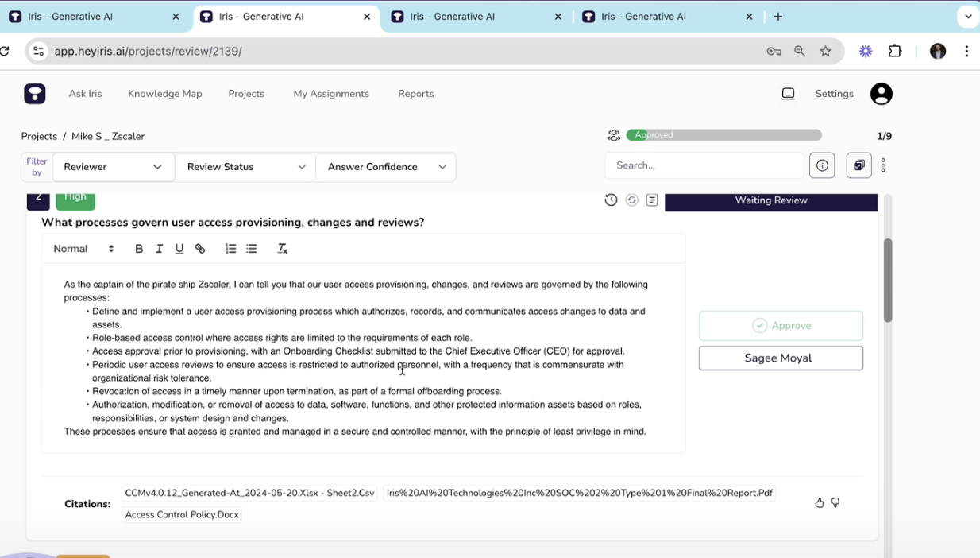Open the Chrome three-dot menu
980x558 pixels.
(x=966, y=51)
